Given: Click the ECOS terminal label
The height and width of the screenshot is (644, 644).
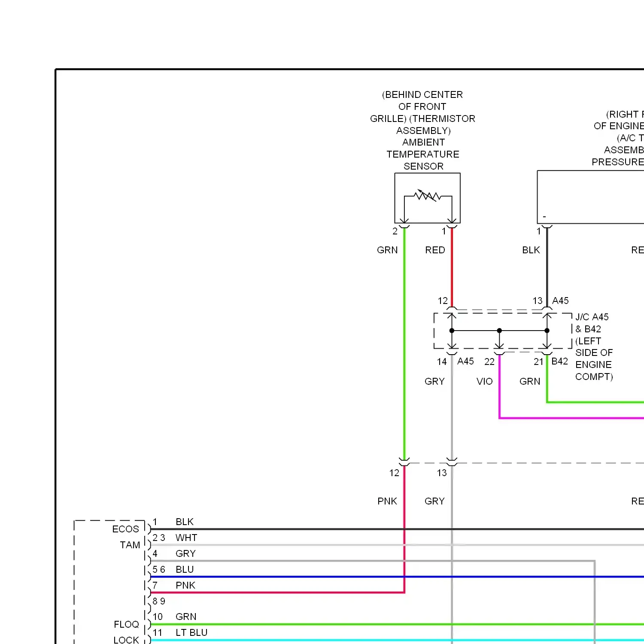Looking at the screenshot, I should click(x=125, y=529).
